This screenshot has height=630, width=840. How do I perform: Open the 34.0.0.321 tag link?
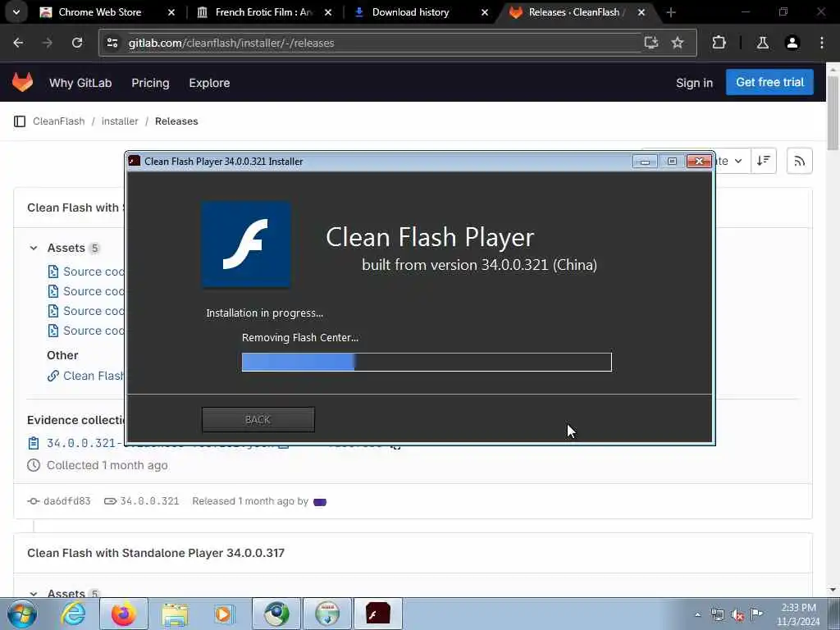point(149,501)
